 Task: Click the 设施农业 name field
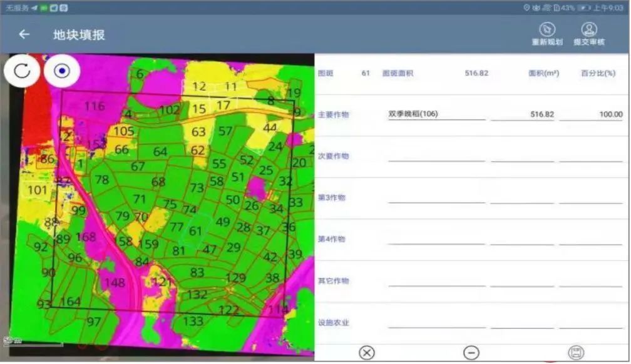436,322
